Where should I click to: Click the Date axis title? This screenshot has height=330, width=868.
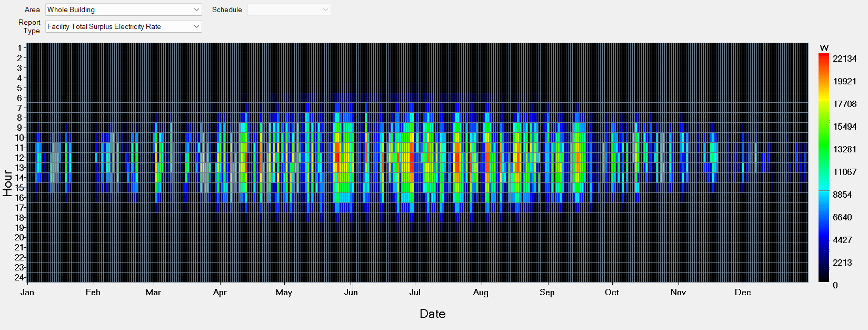(433, 314)
